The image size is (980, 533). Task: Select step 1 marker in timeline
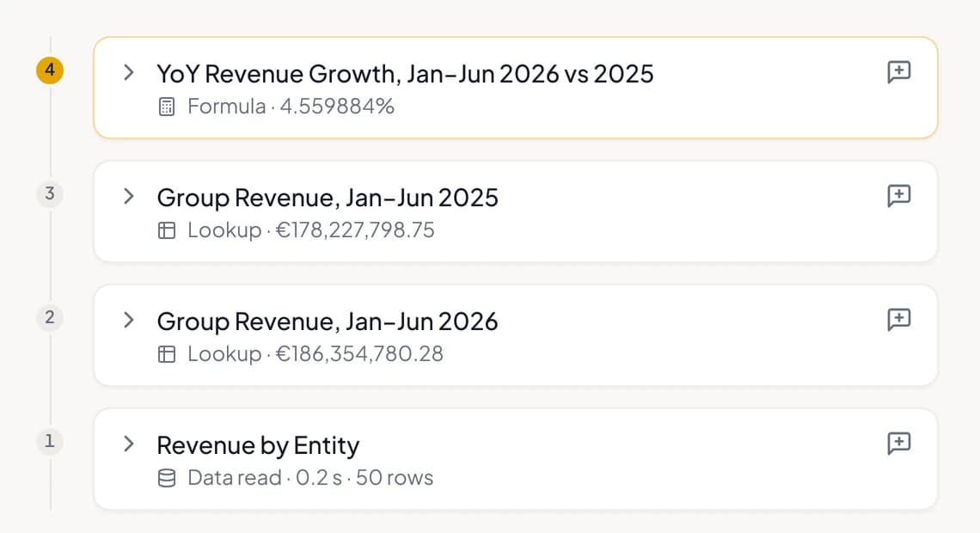(x=50, y=441)
